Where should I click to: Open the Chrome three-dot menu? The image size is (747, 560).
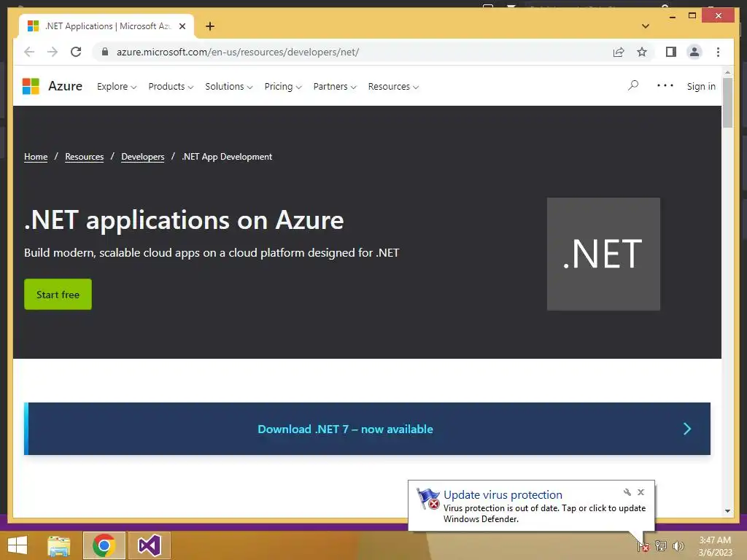(x=718, y=52)
